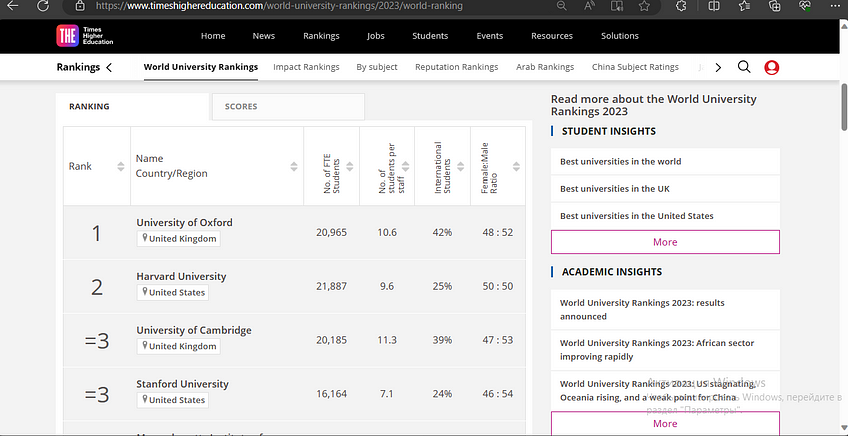Sort by Female:Male Ratio arrows
Screen dimensions: 848x436
click(x=516, y=167)
